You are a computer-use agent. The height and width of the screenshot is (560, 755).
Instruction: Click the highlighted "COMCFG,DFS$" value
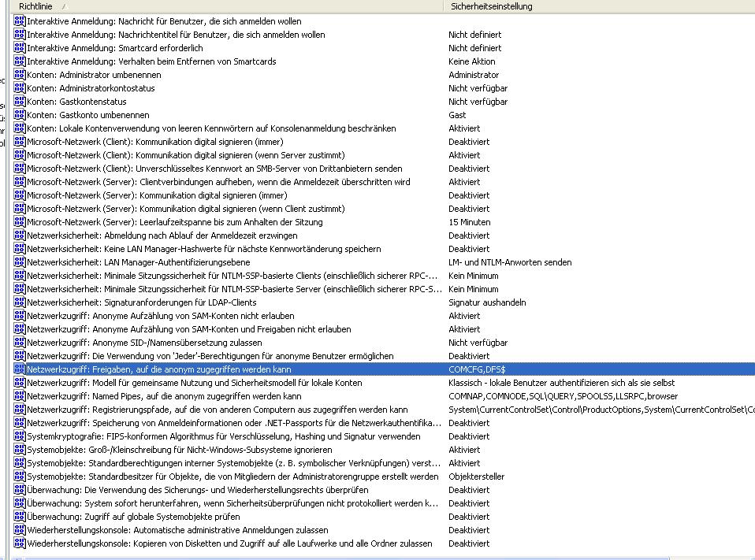click(x=477, y=369)
